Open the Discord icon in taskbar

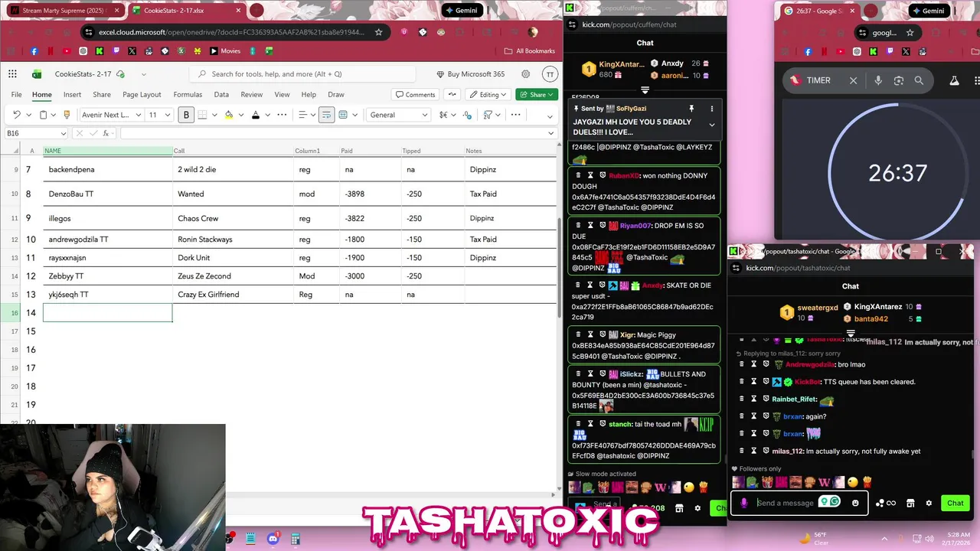(273, 540)
